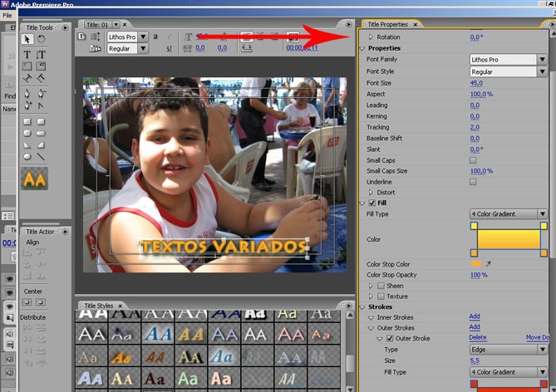Click Delete for the Outer Stroke

pyautogui.click(x=477, y=338)
